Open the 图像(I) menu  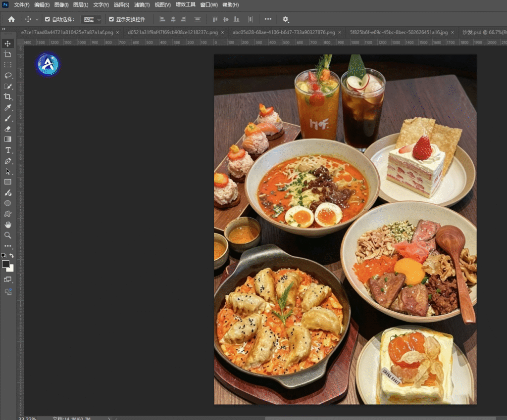tap(61, 5)
